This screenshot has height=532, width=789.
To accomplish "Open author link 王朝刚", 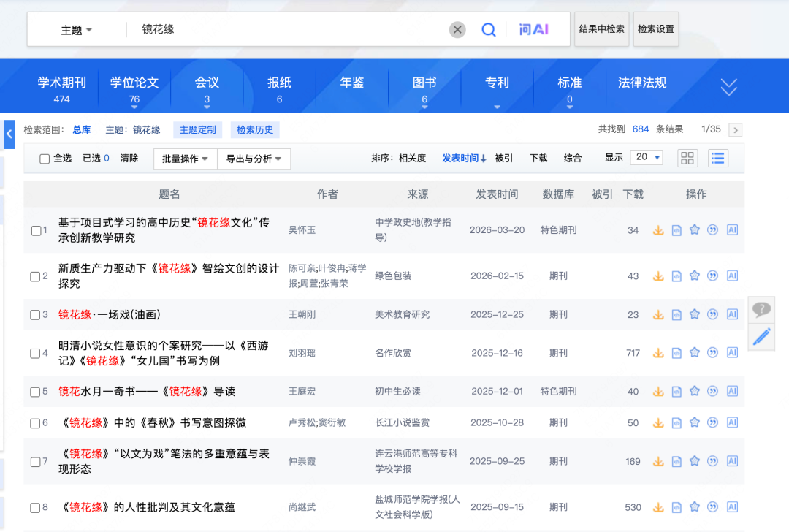I will [x=302, y=314].
